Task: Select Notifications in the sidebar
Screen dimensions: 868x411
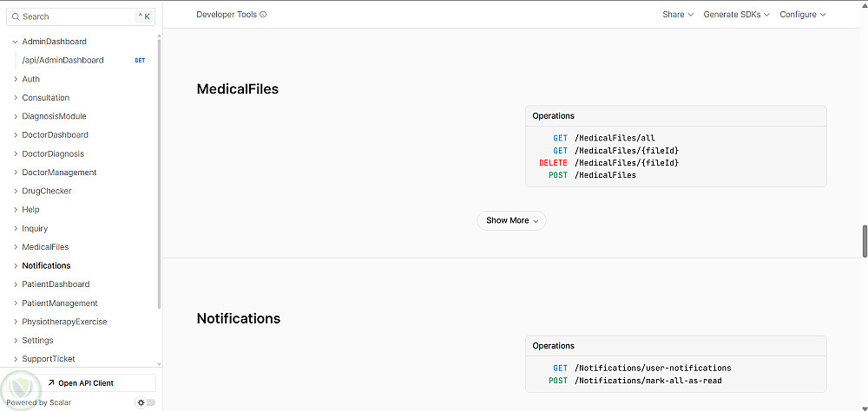Action: pos(46,265)
